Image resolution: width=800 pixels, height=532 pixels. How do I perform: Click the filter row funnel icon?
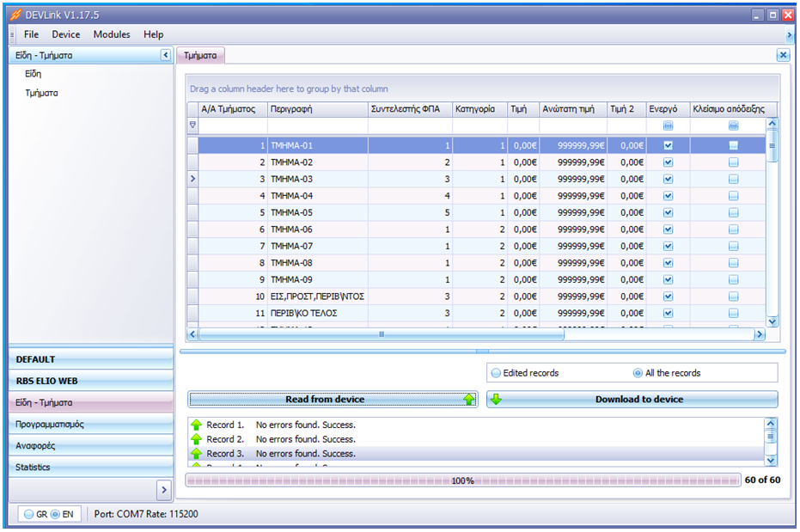(x=192, y=125)
